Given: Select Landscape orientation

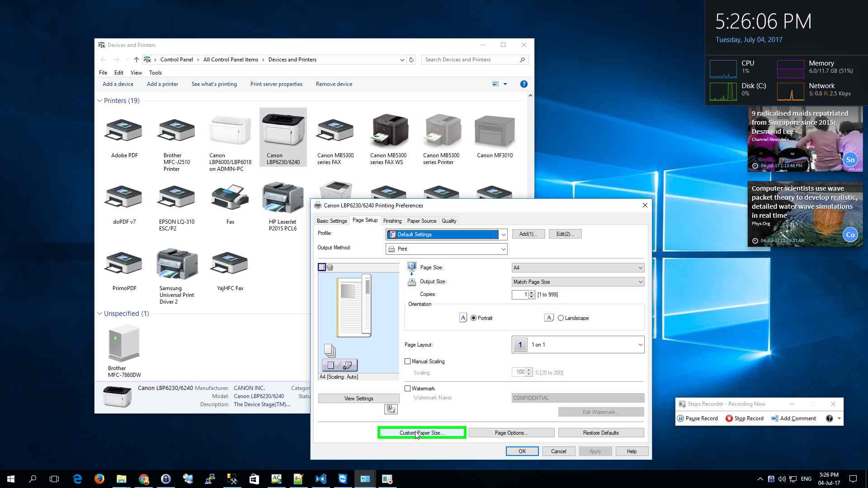Looking at the screenshot, I should click(x=561, y=318).
